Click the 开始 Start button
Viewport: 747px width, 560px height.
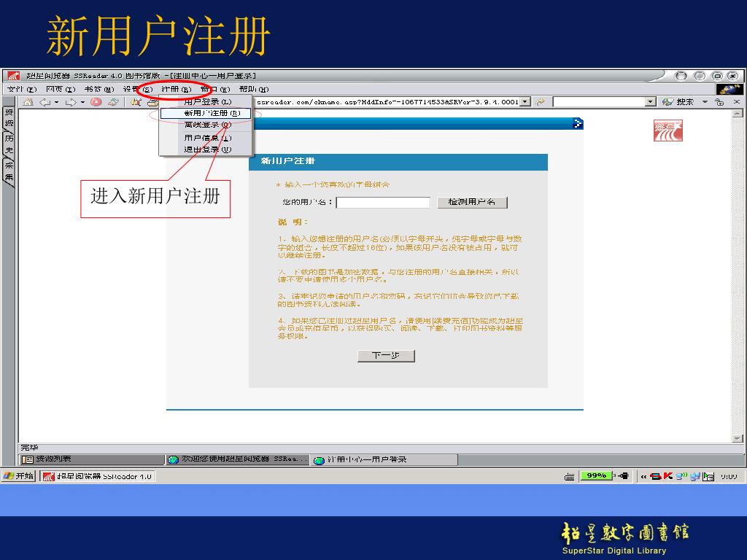pos(18,475)
